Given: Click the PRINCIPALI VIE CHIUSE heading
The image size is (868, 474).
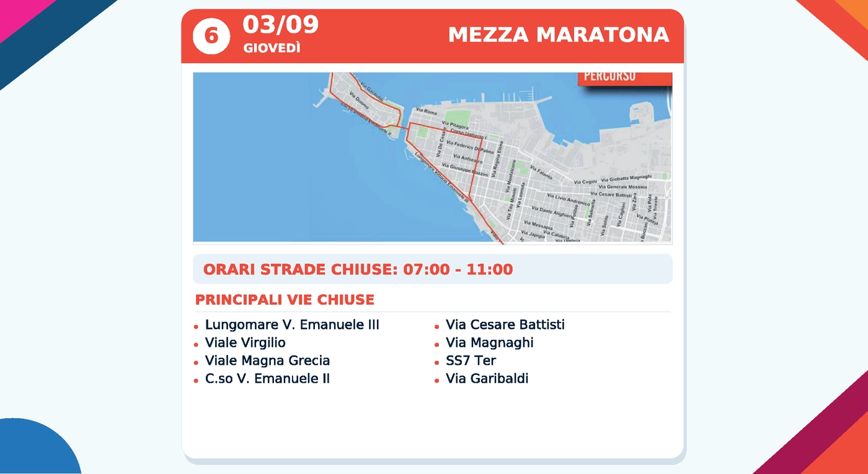Looking at the screenshot, I should [285, 300].
